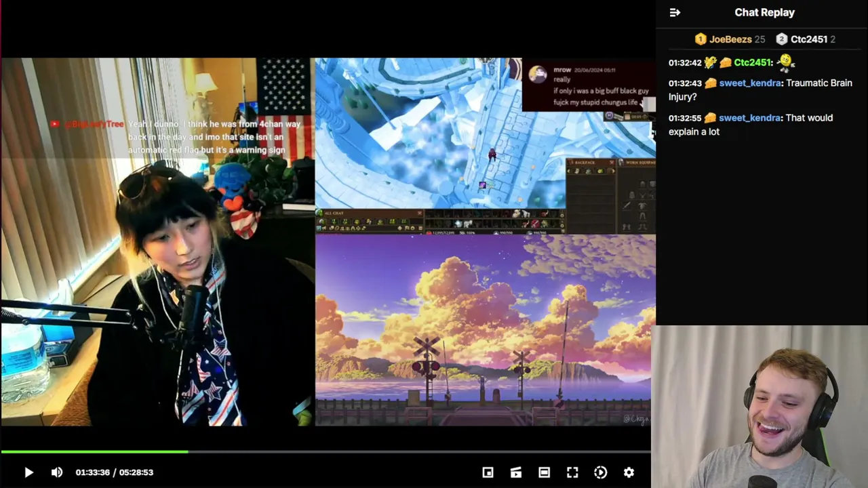This screenshot has height=488, width=868.
Task: Click the cheese badge in the 01:32:43 message
Action: click(x=711, y=83)
